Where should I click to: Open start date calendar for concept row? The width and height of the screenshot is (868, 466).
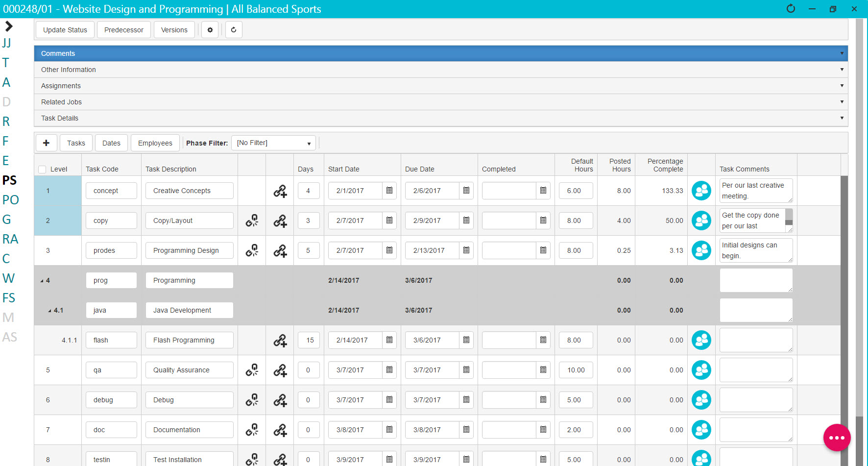click(389, 191)
